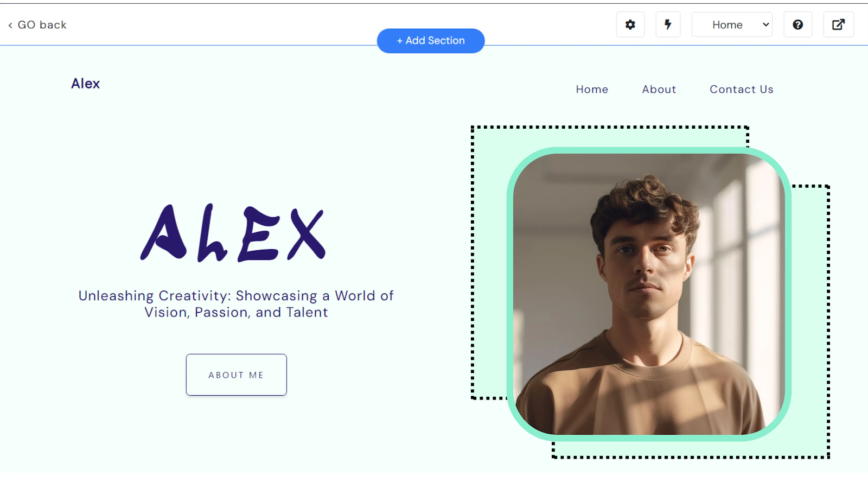Open About in the site navigation
This screenshot has height=482, width=868.
click(659, 89)
